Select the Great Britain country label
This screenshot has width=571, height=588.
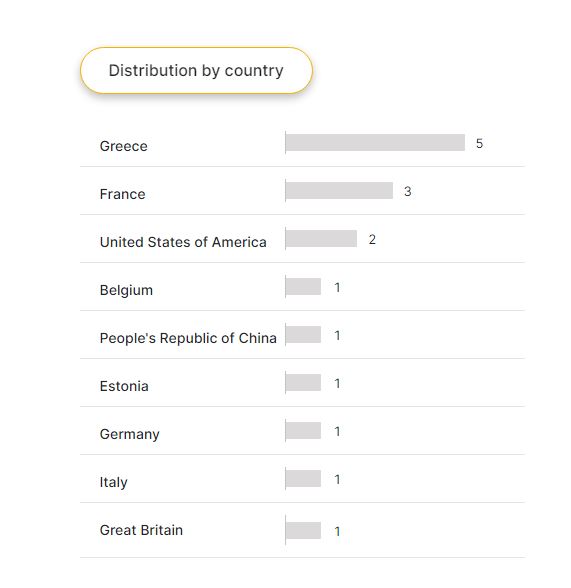pos(141,530)
